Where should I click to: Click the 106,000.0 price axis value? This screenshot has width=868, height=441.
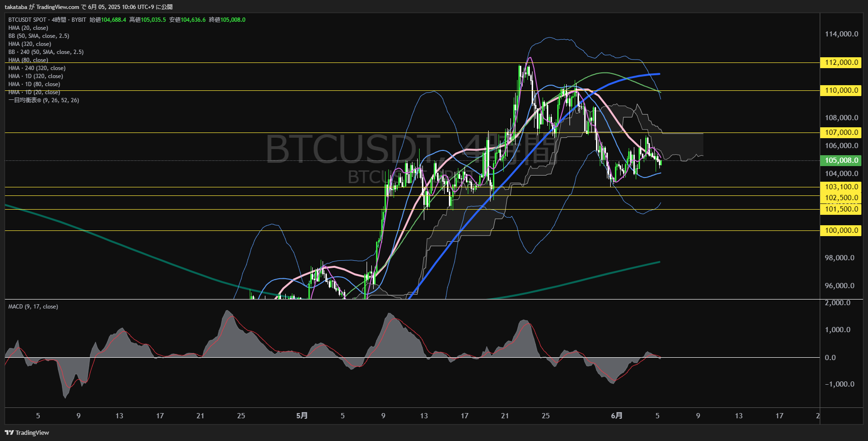842,146
